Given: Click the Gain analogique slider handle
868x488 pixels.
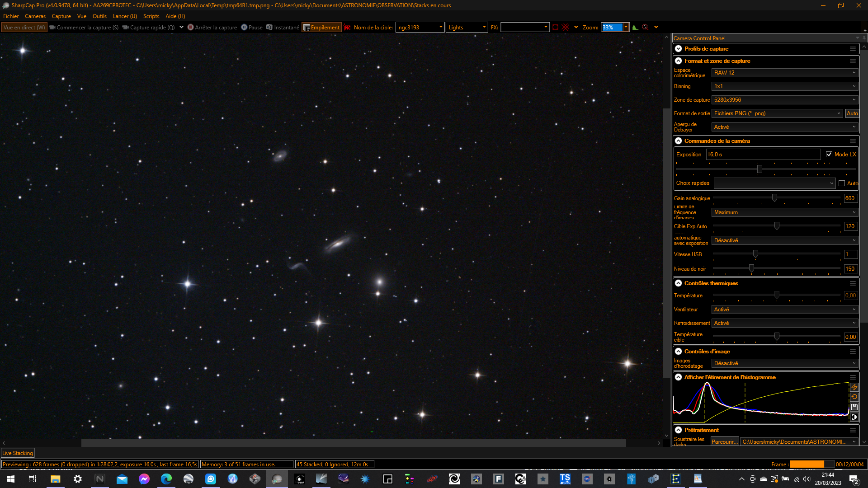Looking at the screenshot, I should pyautogui.click(x=774, y=198).
